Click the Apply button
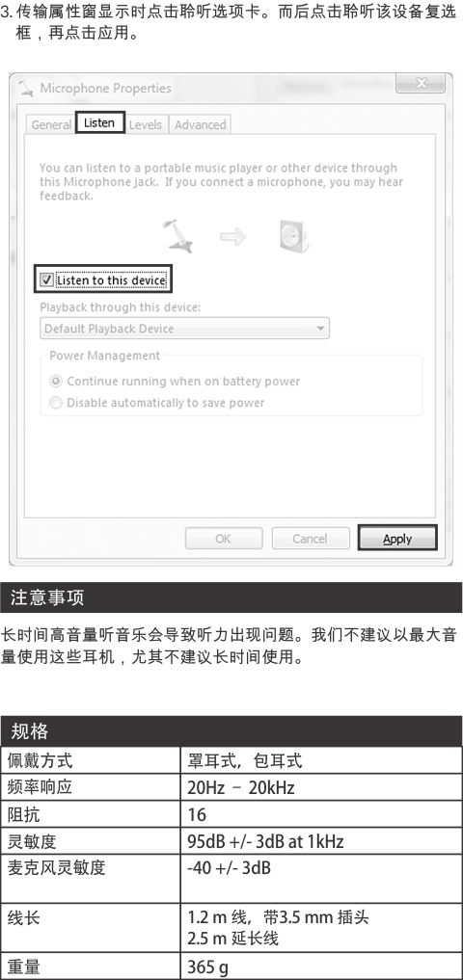The image size is (463, 980). pos(397,538)
